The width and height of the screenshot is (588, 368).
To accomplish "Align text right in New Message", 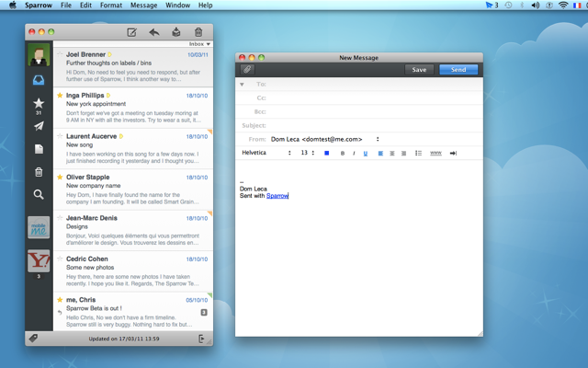I will (403, 154).
